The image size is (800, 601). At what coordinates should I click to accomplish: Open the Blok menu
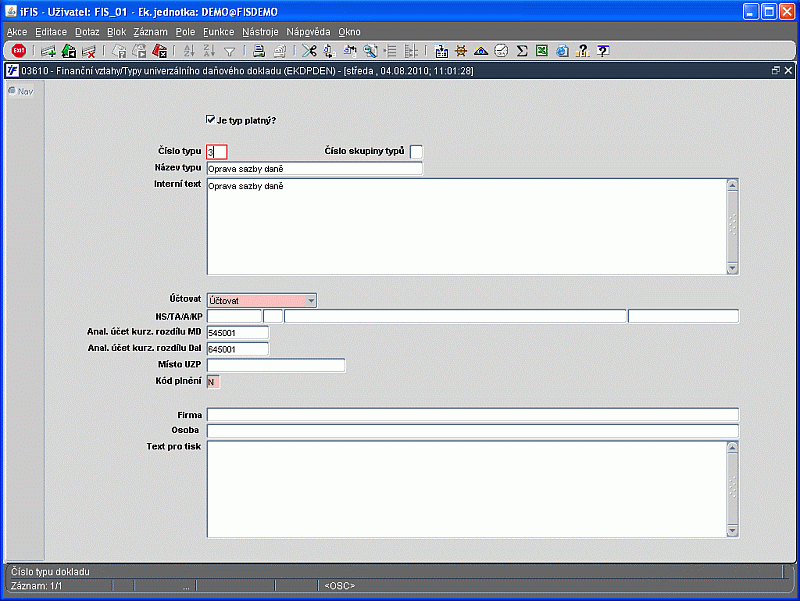coord(116,32)
